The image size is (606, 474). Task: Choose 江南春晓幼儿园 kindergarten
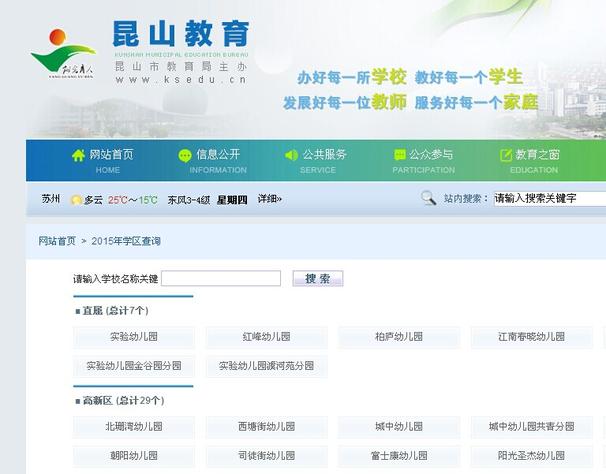[532, 337]
